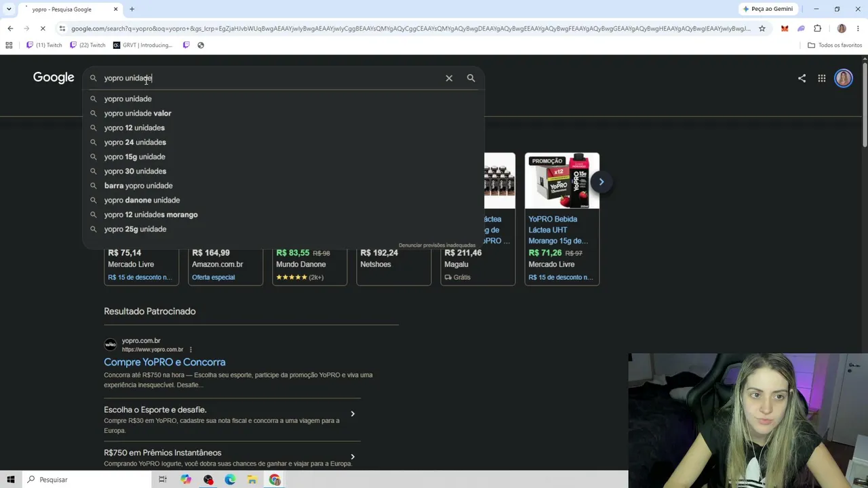Open the tab search dropdown
The width and height of the screenshot is (868, 488).
[x=9, y=9]
